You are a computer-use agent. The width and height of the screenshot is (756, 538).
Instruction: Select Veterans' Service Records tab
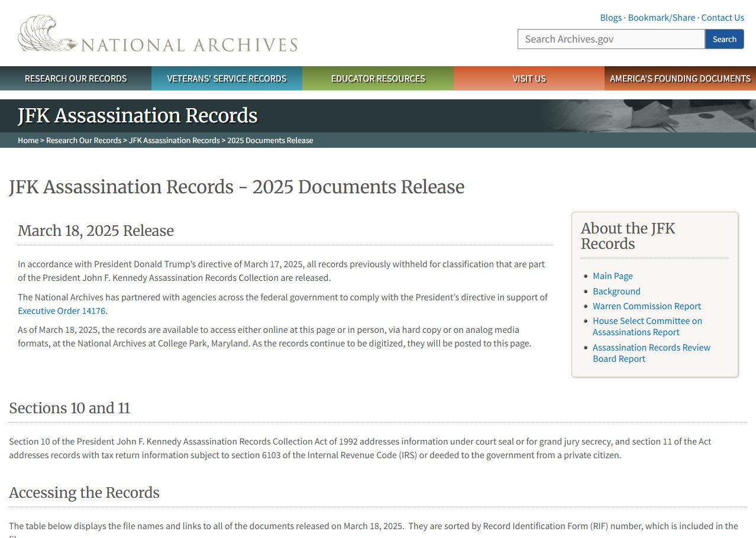227,79
